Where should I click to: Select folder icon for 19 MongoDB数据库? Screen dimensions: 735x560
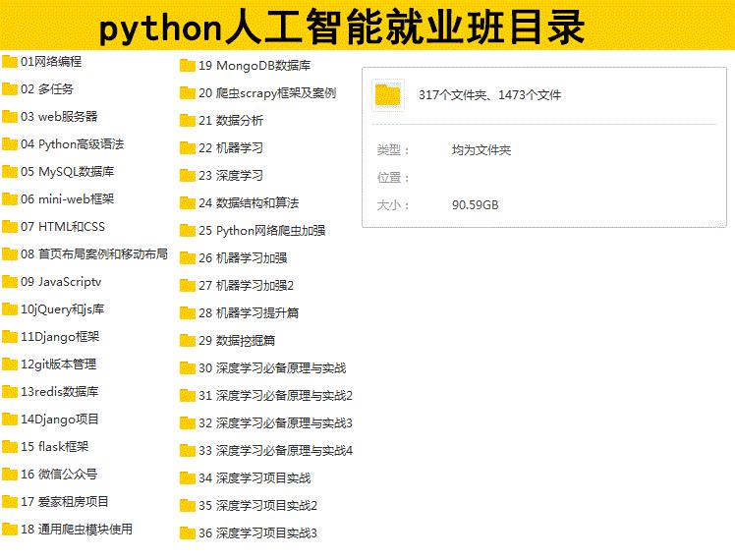pos(188,66)
